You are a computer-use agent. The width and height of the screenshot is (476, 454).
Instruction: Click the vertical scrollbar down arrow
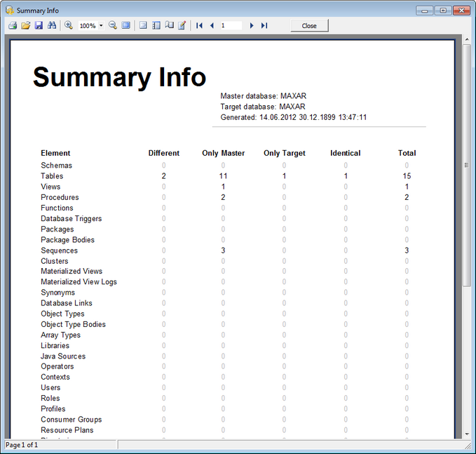click(467, 433)
